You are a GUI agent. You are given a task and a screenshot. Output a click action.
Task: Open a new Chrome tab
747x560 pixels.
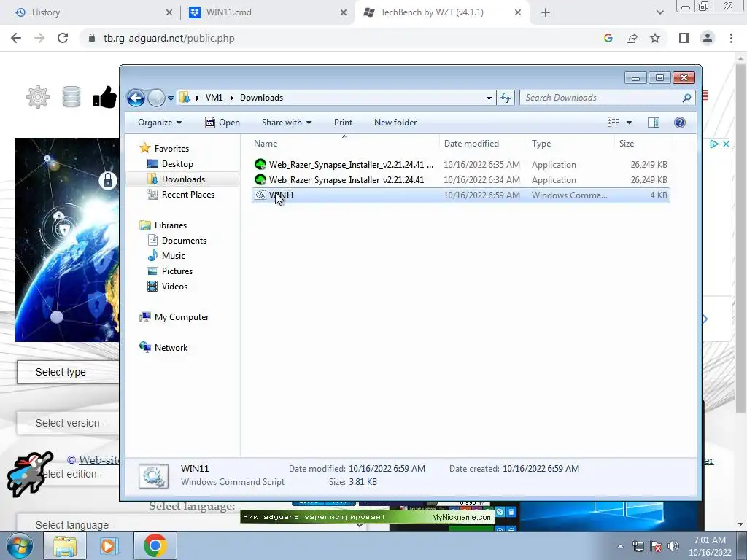(x=546, y=12)
